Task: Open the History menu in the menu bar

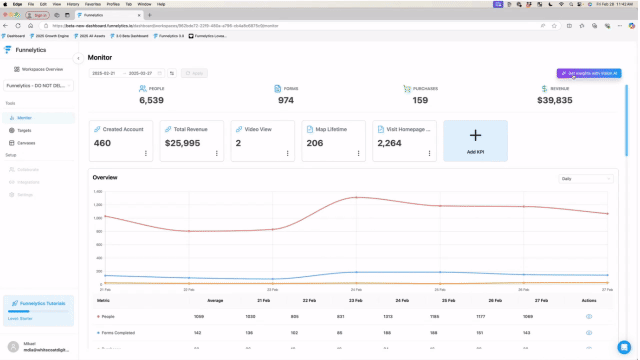Action: (x=73, y=4)
